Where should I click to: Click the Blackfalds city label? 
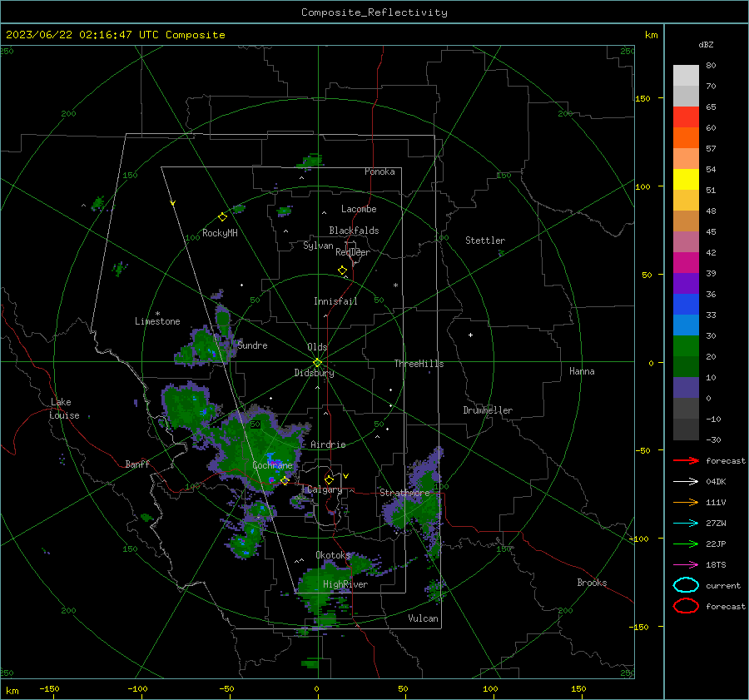354,231
